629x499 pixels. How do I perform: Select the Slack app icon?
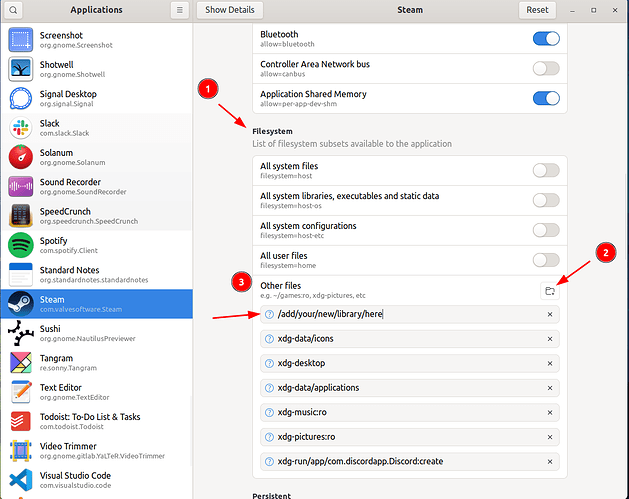(x=20, y=128)
